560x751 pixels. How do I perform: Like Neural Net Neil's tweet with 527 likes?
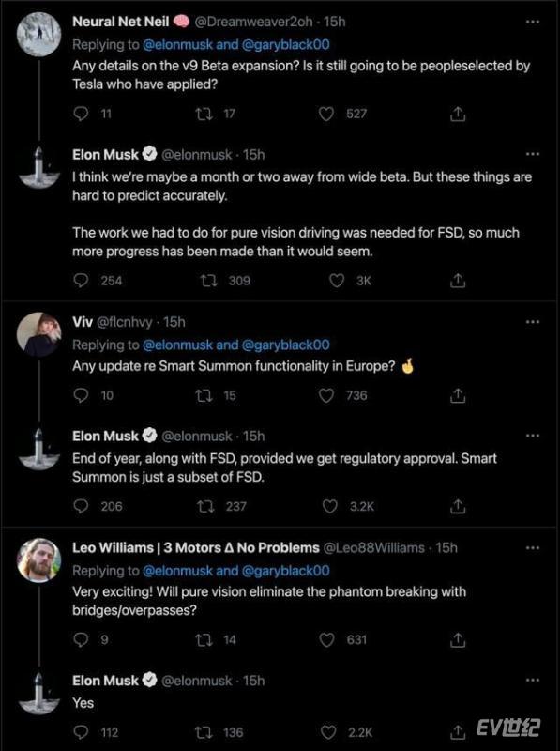(x=326, y=114)
